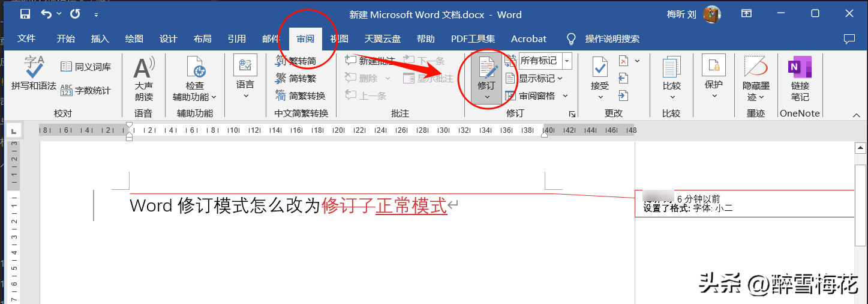Save the document from quick access toolbar
Image resolution: width=868 pixels, height=304 pixels.
pyautogui.click(x=25, y=14)
